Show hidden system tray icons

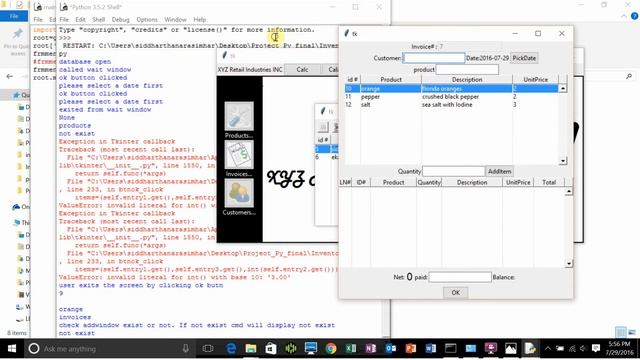pos(548,349)
